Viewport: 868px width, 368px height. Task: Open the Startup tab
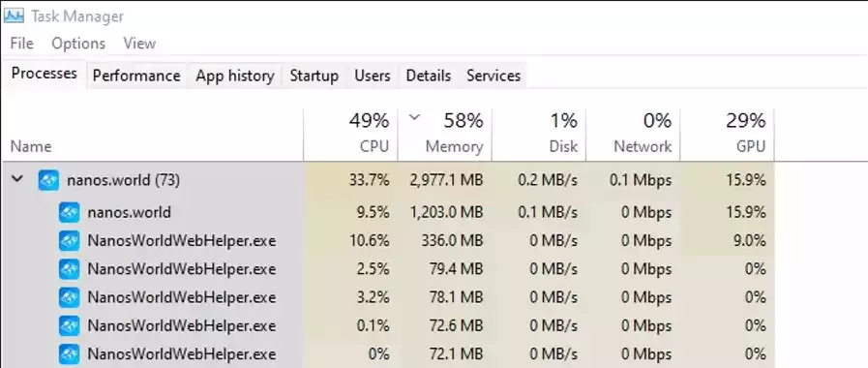click(x=314, y=76)
